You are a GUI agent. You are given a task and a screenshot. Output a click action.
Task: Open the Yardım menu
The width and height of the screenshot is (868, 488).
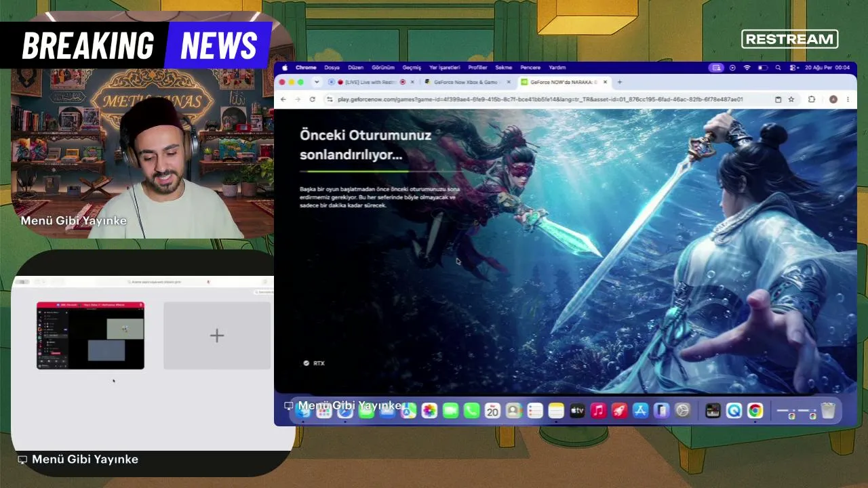pyautogui.click(x=557, y=68)
